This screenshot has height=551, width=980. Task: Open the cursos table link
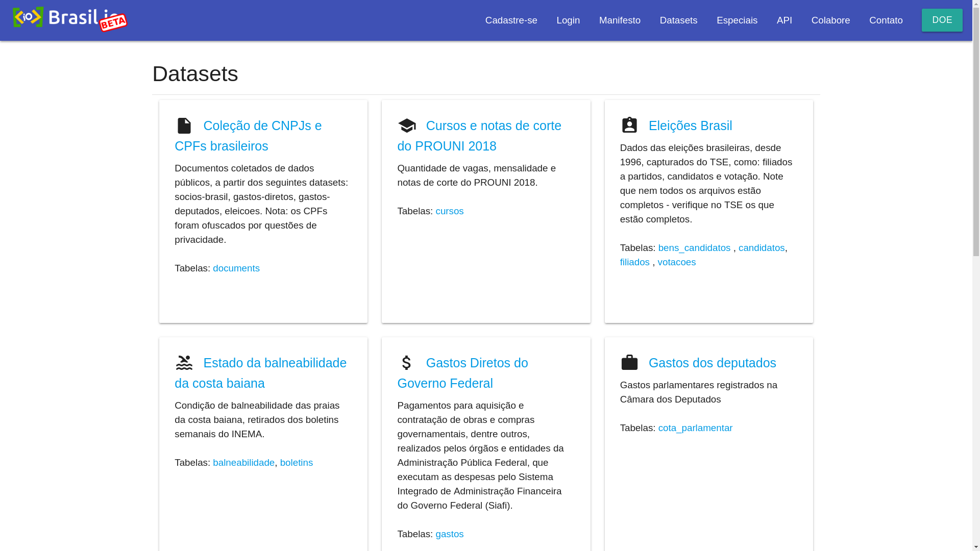[449, 211]
